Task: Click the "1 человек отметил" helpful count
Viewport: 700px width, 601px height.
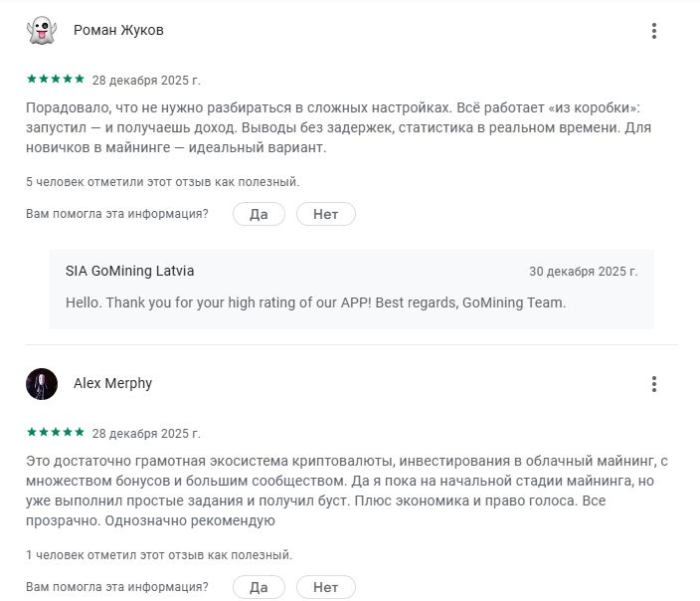Action: pyautogui.click(x=159, y=555)
